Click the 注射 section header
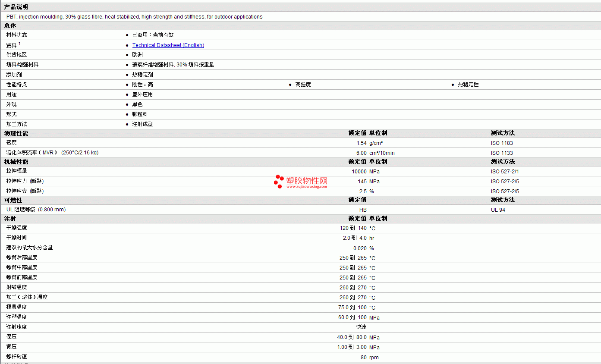601x364 pixels. (10, 219)
